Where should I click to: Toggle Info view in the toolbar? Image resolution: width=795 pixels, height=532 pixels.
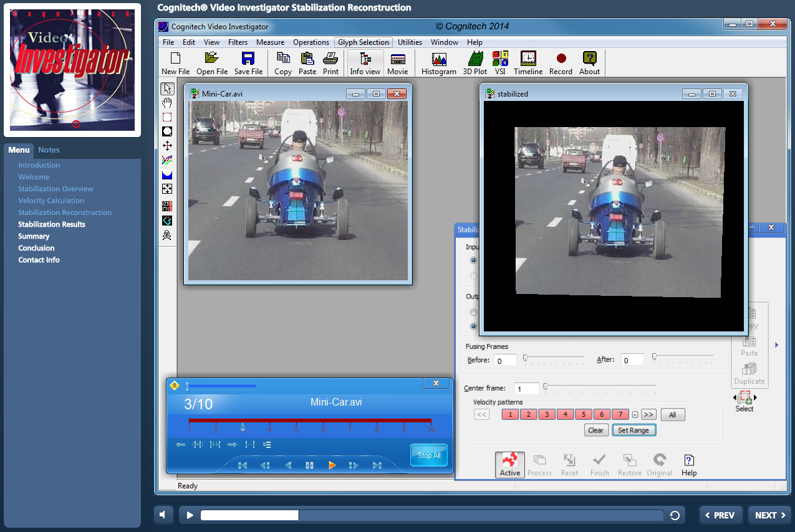(x=365, y=62)
